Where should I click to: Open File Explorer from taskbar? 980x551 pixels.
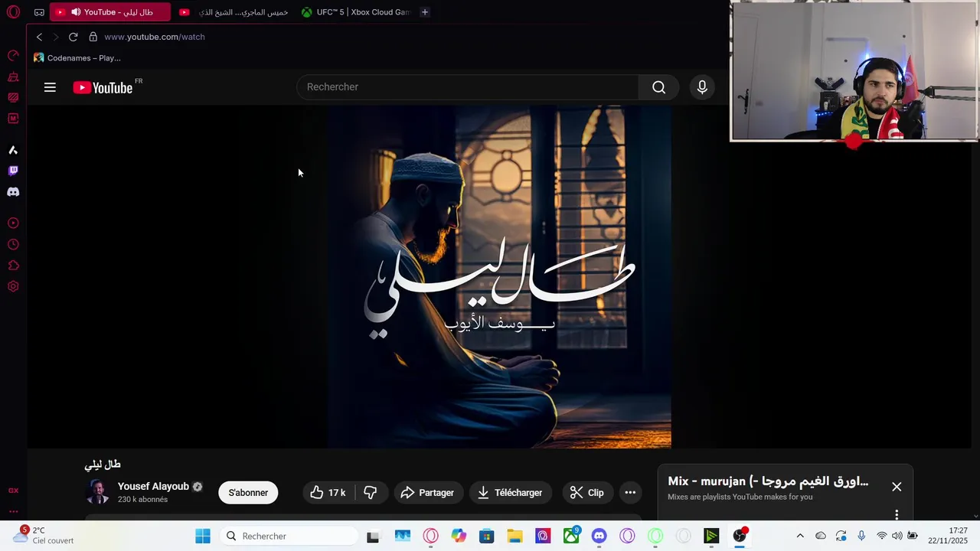point(514,536)
